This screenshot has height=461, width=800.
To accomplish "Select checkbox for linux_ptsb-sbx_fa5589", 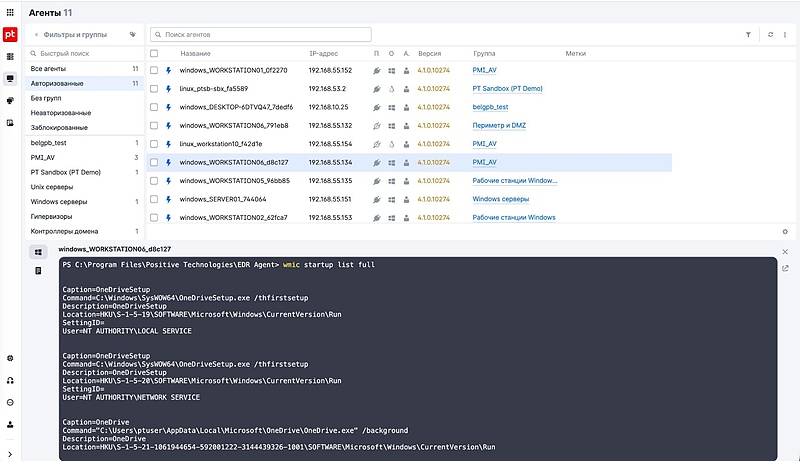I will (x=154, y=89).
